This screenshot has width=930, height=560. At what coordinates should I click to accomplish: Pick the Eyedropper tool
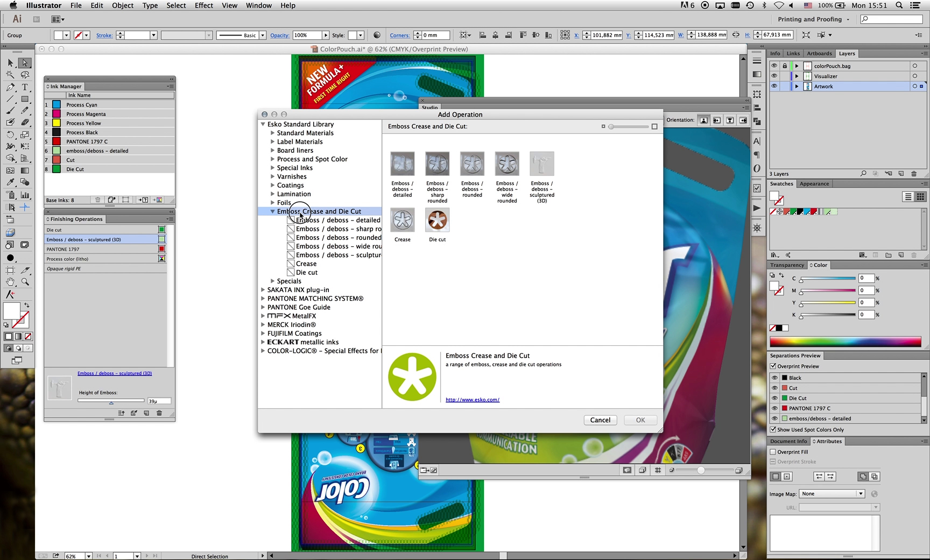[10, 182]
